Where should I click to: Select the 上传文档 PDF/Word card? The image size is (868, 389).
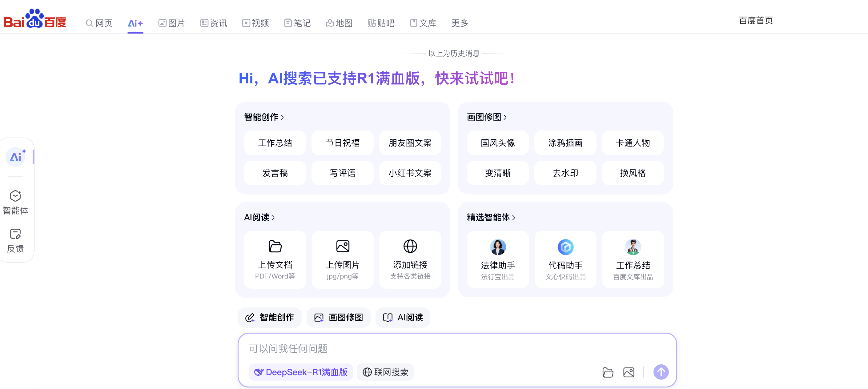pyautogui.click(x=275, y=259)
